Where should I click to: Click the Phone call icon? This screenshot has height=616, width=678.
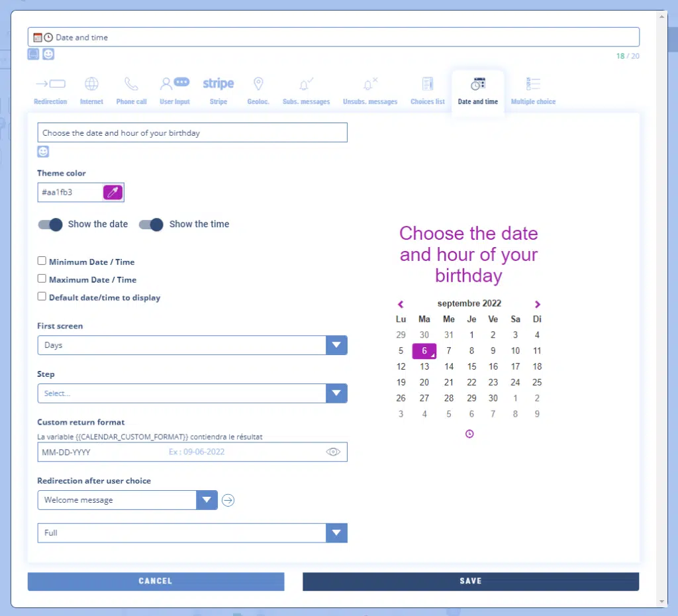click(x=131, y=84)
